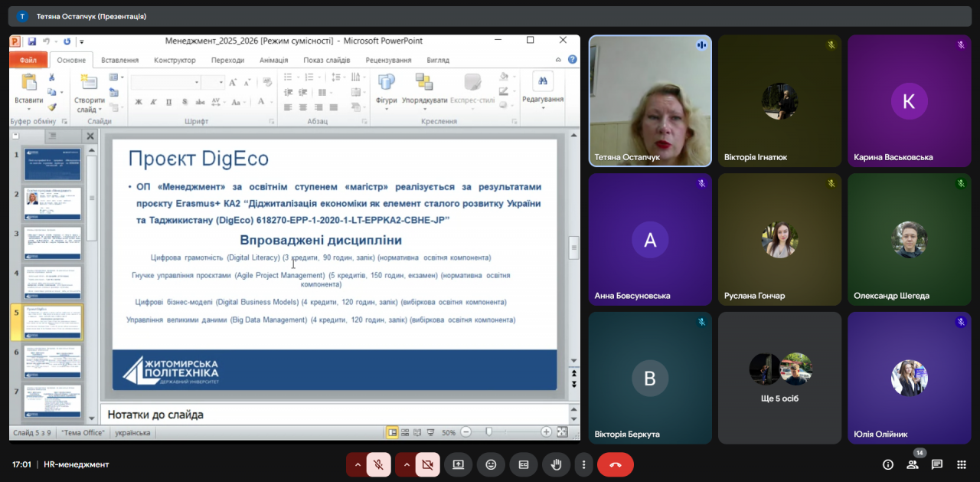Open meeting details info icon
Screen dimensions: 980x482
click(x=888, y=464)
